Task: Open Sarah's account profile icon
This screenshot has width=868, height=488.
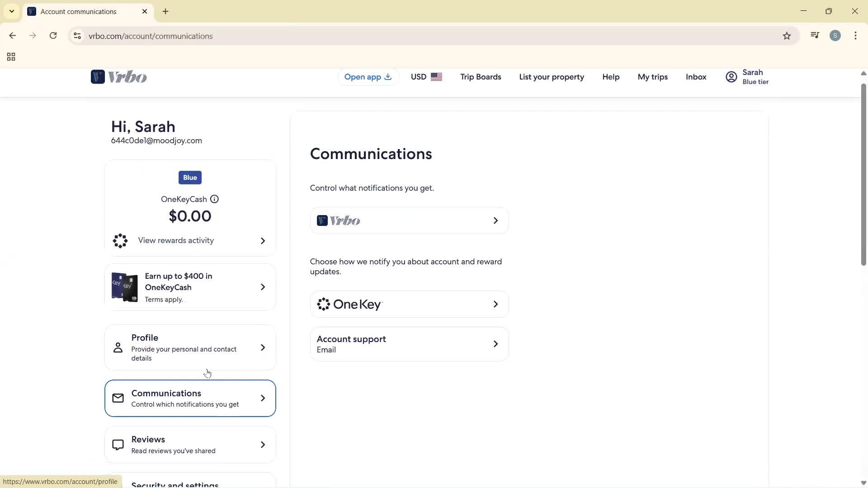Action: click(x=731, y=77)
